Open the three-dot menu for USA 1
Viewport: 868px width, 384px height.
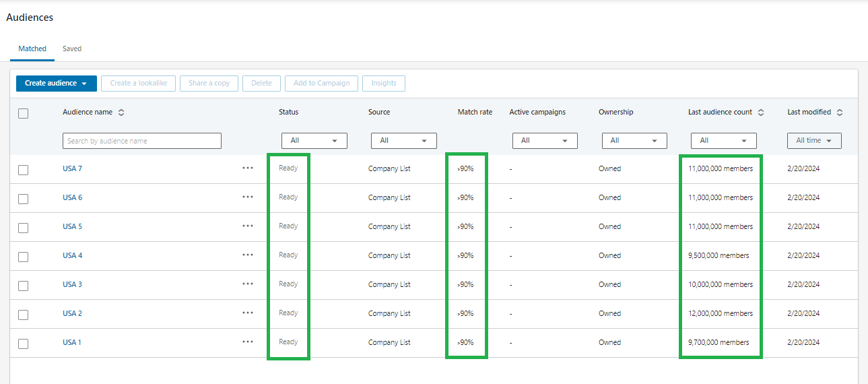(248, 342)
